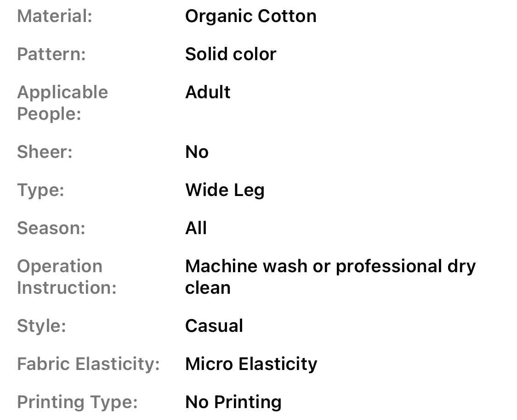Click the "Type:" label

(40, 190)
